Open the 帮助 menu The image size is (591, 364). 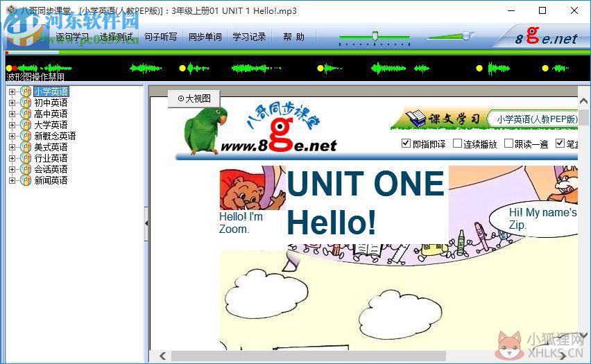click(x=293, y=37)
